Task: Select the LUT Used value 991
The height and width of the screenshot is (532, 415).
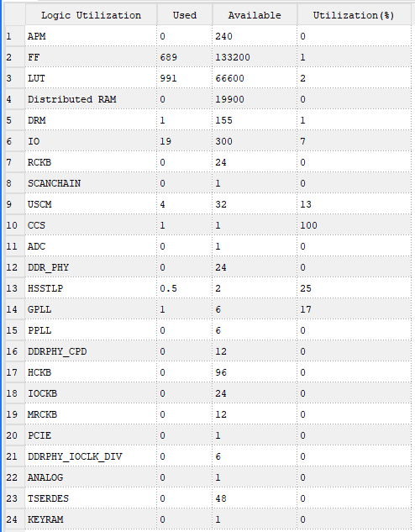Action: click(x=185, y=78)
